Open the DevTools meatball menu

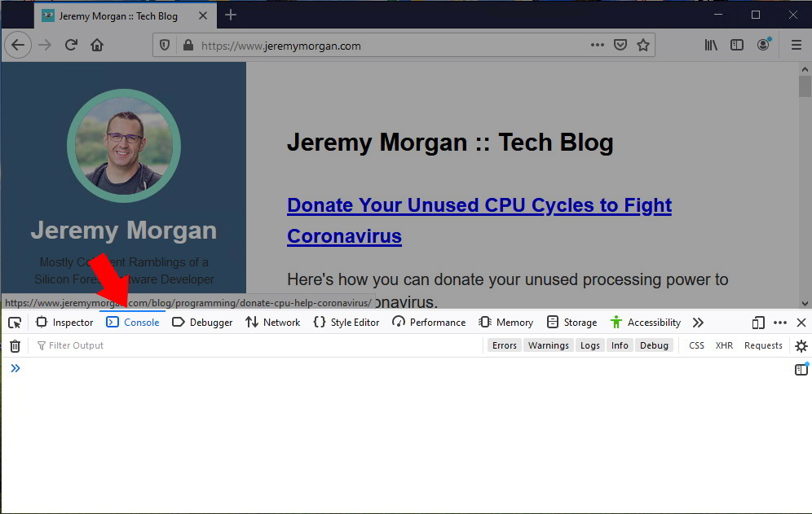pos(779,322)
